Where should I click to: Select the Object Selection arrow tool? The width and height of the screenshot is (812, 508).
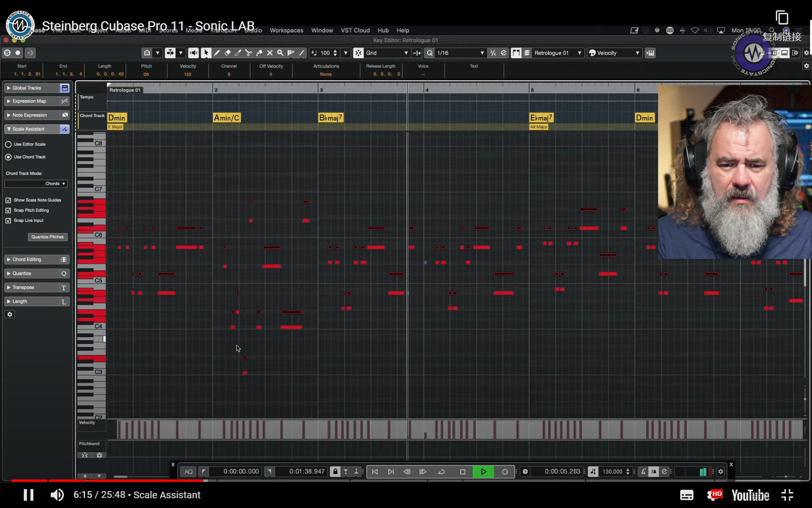206,53
